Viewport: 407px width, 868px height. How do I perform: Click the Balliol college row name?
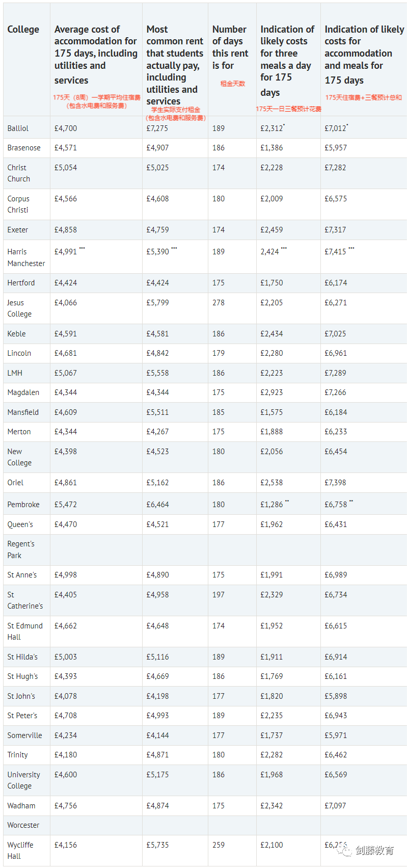[18, 128]
